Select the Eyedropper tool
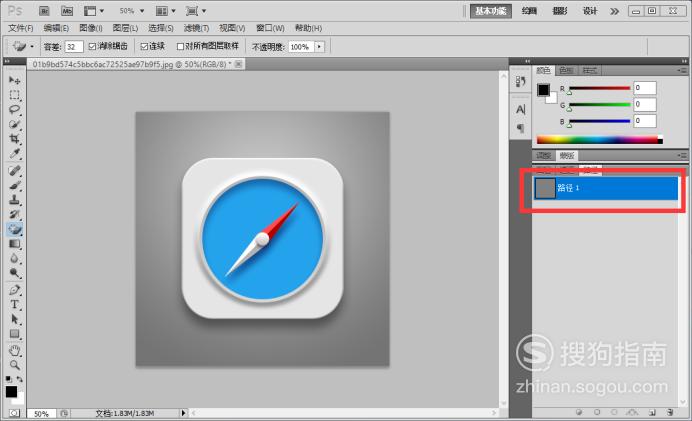692x421 pixels. tap(15, 154)
